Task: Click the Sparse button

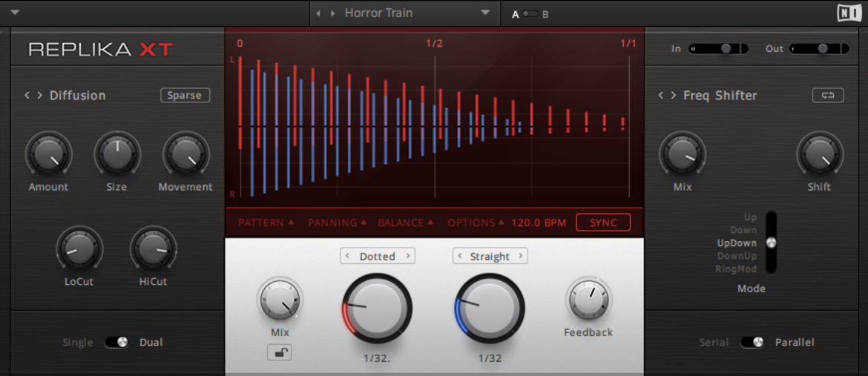Action: 185,95
